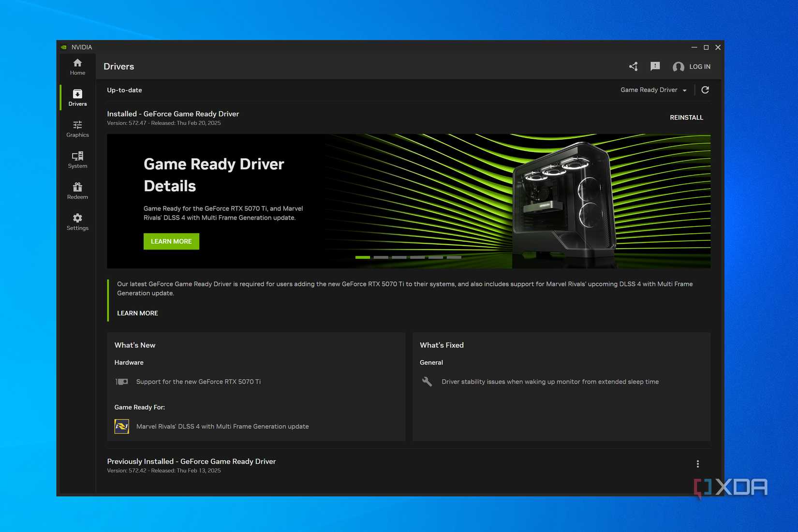Open the feedback icon near Log In

pyautogui.click(x=655, y=66)
